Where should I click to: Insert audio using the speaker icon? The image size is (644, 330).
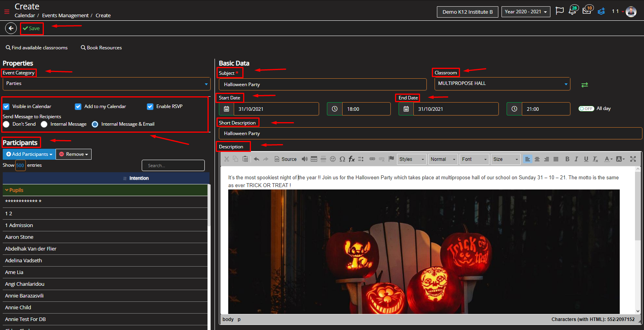(x=305, y=159)
